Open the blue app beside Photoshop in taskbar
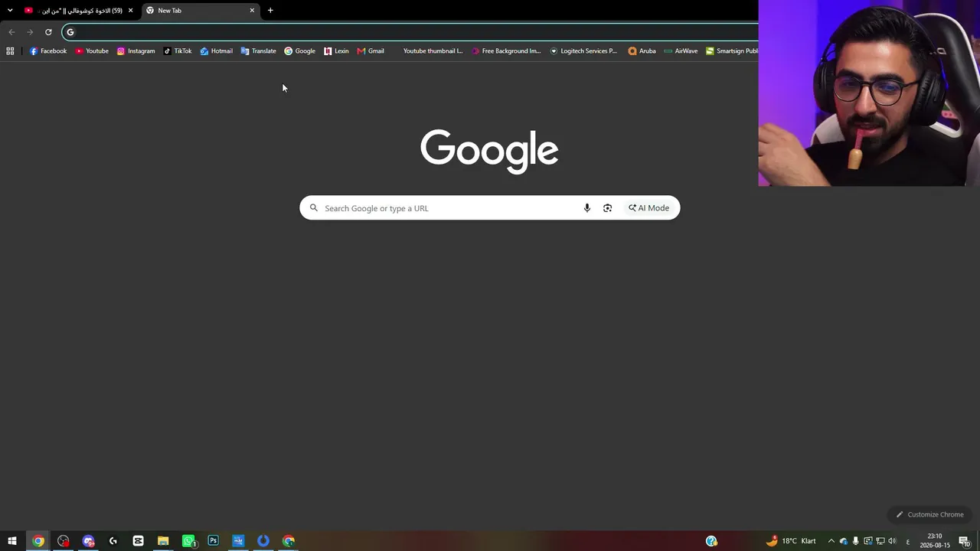Viewport: 980px width, 551px height. (x=238, y=541)
